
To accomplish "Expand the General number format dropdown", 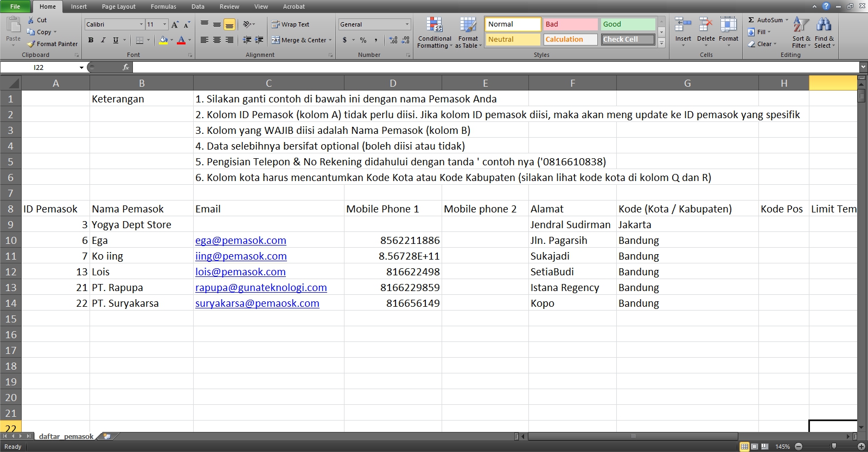I will 407,24.
